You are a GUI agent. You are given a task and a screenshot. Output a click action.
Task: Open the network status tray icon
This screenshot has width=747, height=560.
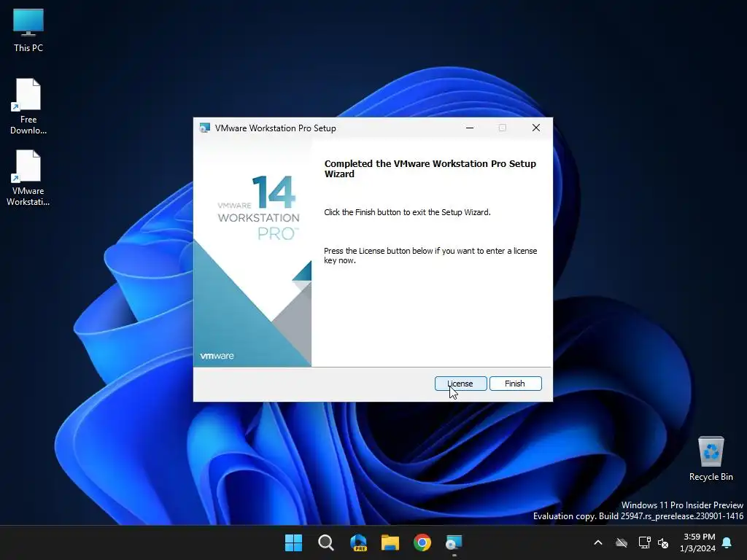pyautogui.click(x=644, y=542)
